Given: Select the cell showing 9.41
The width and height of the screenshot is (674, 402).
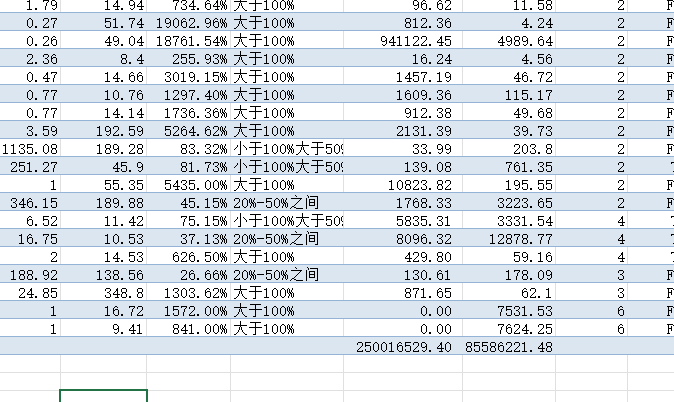Looking at the screenshot, I should 104,329.
